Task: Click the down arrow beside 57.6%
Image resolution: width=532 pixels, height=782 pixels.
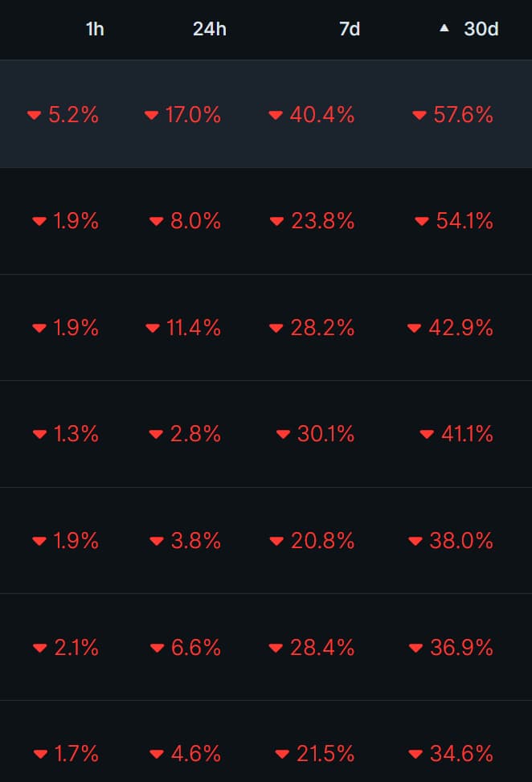Action: 419,116
